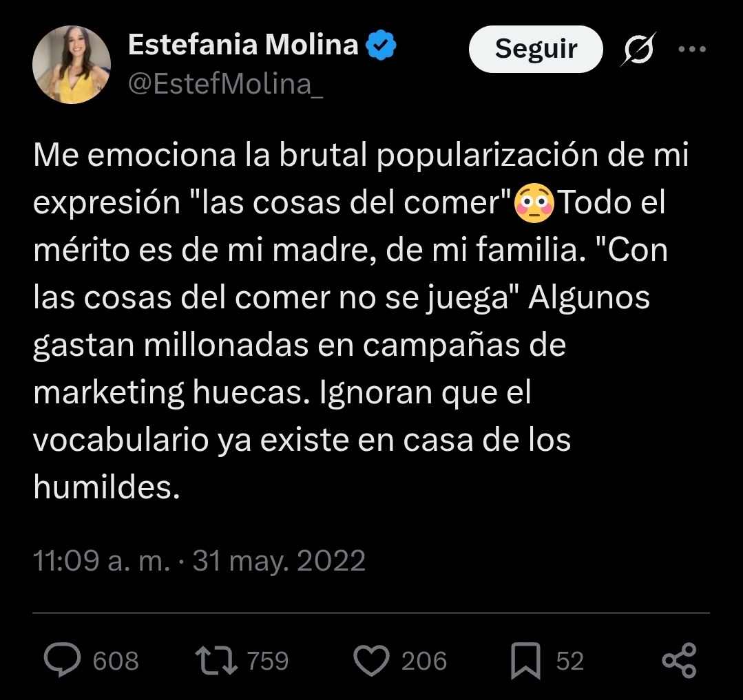Like the tweet with the heart icon

point(372,661)
